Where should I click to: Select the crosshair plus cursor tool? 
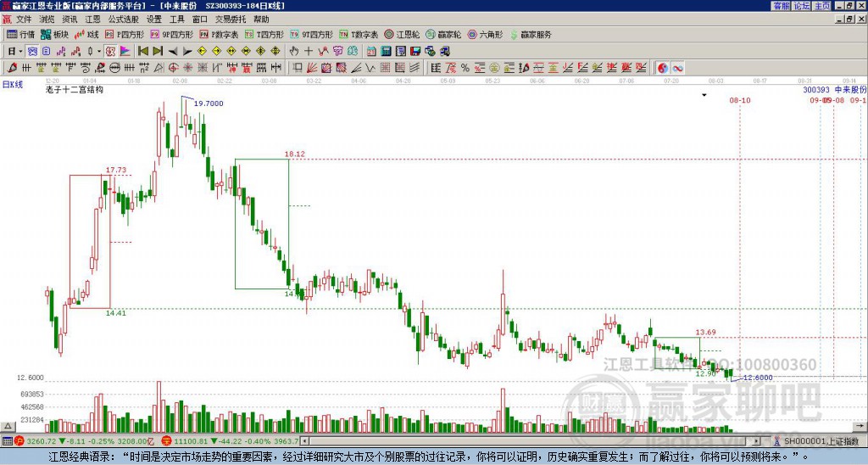click(x=309, y=52)
